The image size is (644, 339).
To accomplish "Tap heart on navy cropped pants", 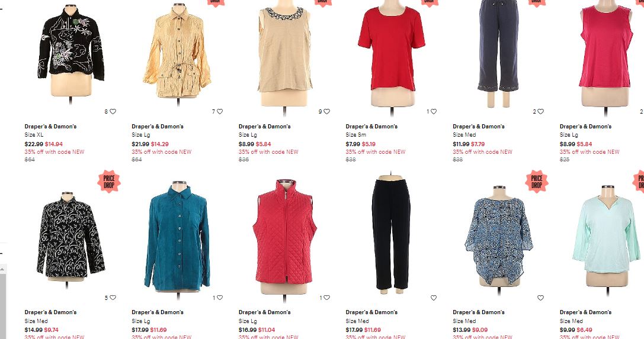I will click(540, 111).
